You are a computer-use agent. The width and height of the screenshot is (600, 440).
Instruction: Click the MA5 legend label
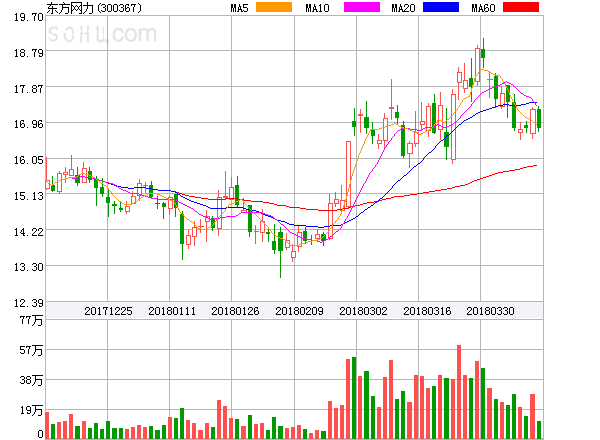239,8
